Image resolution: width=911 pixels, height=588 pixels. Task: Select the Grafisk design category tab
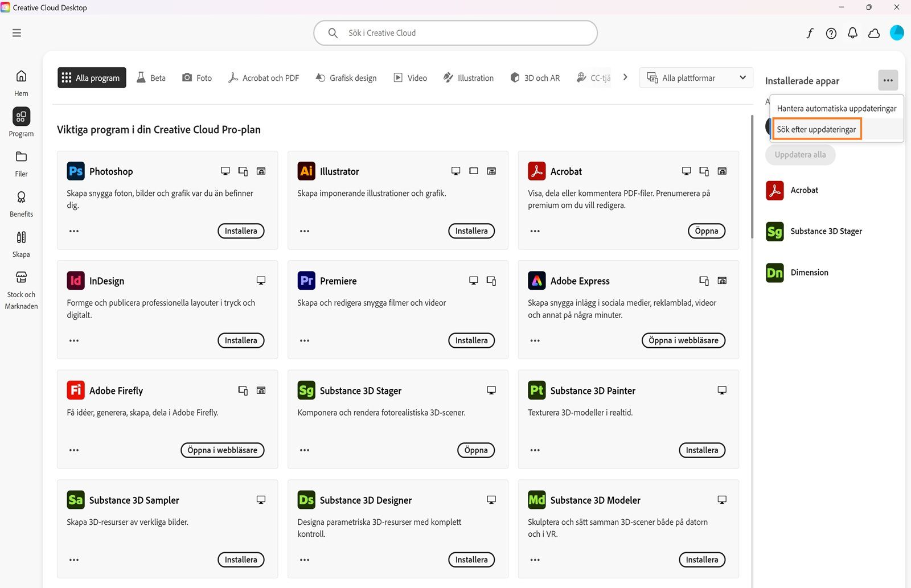click(x=346, y=78)
